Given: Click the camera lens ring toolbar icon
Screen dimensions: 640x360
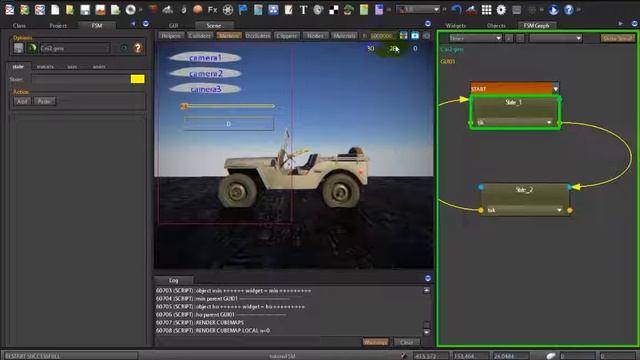Looking at the screenshot, I should [130, 9].
